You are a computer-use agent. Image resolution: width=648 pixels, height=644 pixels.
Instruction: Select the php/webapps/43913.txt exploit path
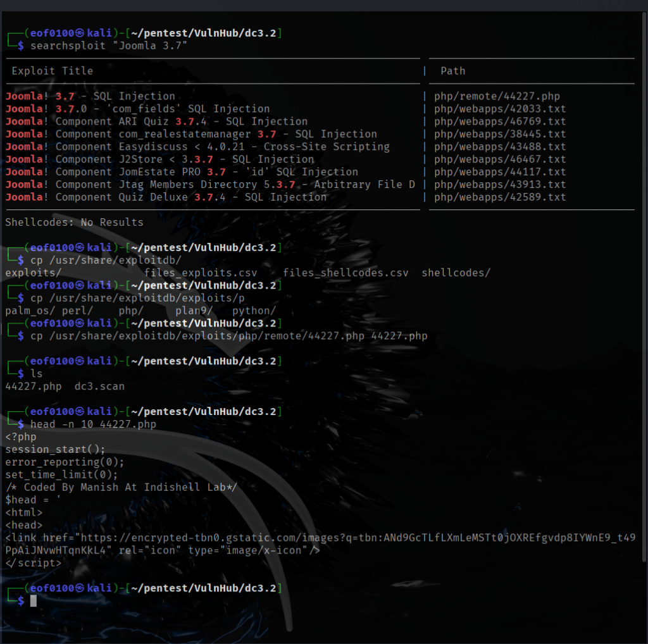tap(500, 185)
